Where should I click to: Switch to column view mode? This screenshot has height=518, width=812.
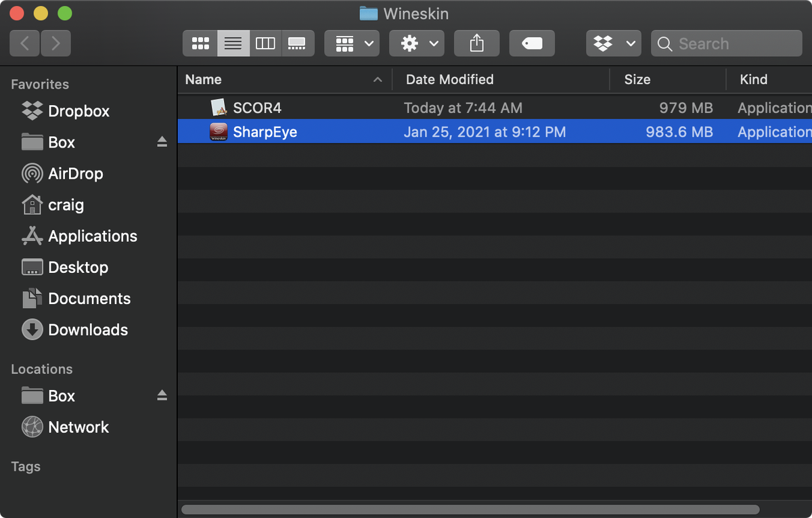point(265,44)
